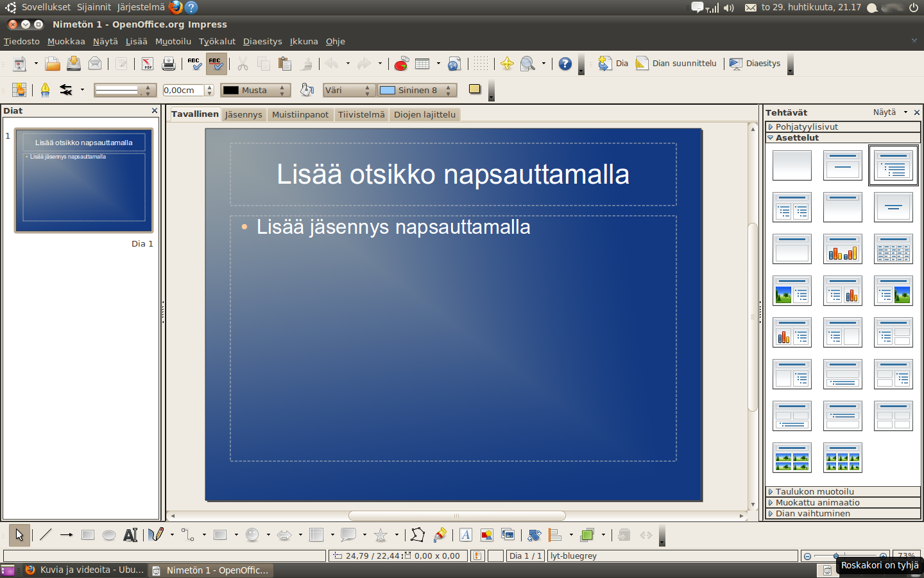The height and width of the screenshot is (578, 924).
Task: Select the Ellipse drawing tool
Action: point(109,535)
